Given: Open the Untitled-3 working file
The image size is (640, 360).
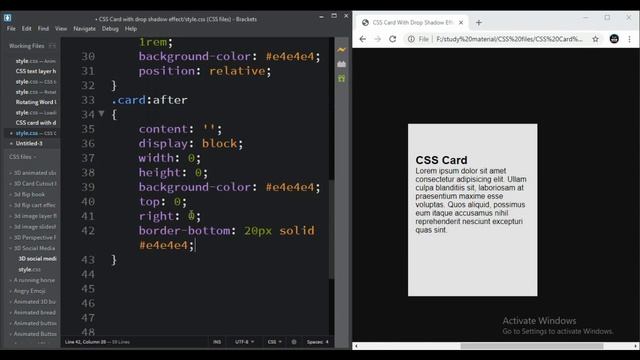Looking at the screenshot, I should 29,144.
